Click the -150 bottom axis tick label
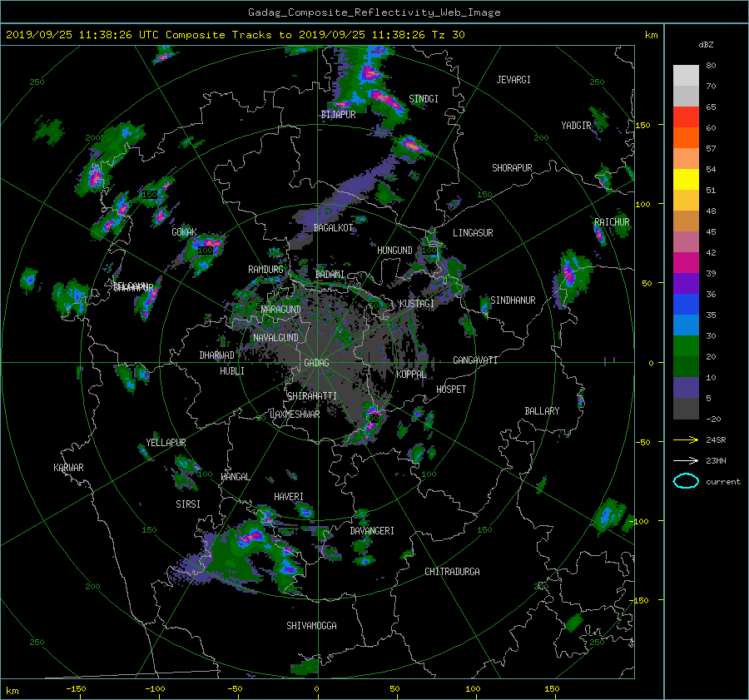 tap(76, 689)
